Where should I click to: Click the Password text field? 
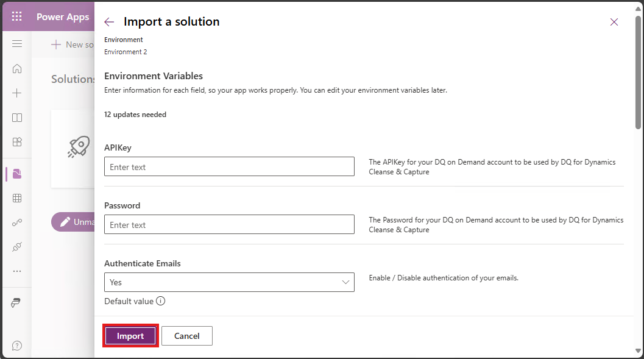point(229,224)
